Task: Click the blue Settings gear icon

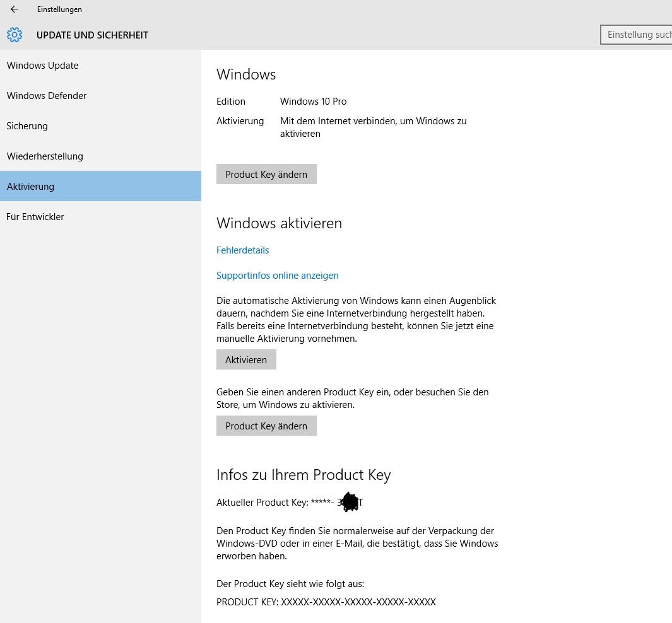Action: pyautogui.click(x=14, y=35)
